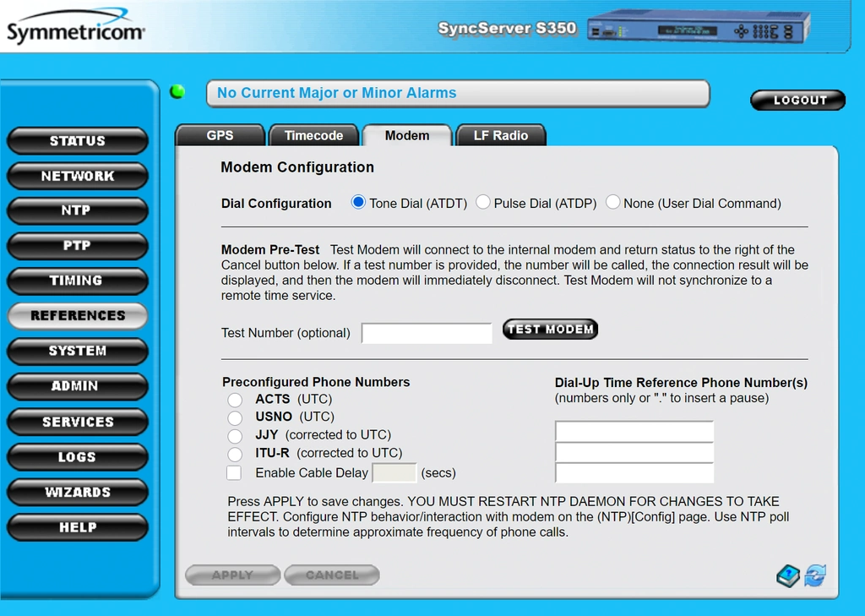Click the APPLY button

click(233, 575)
